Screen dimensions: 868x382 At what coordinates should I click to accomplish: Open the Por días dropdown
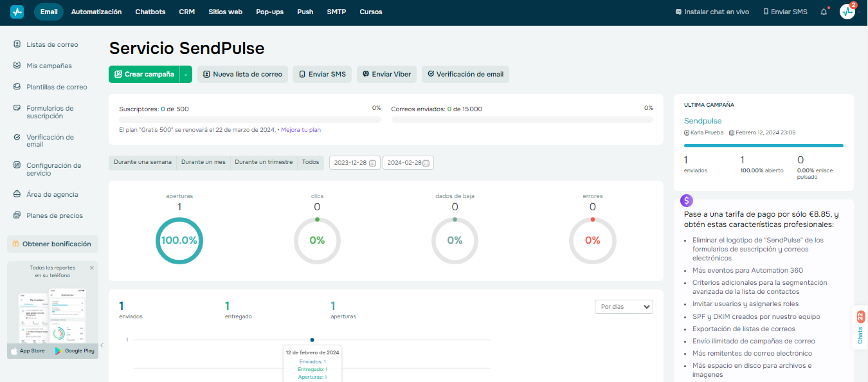tap(623, 307)
